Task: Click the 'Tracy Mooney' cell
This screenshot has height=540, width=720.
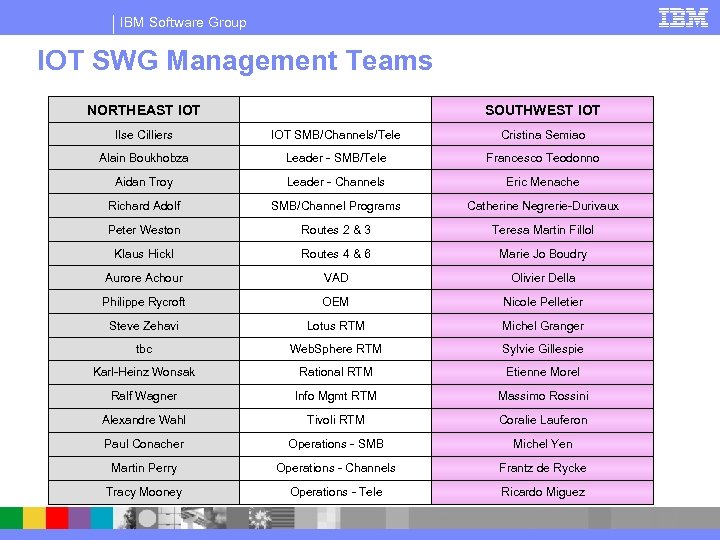Action: point(144,492)
